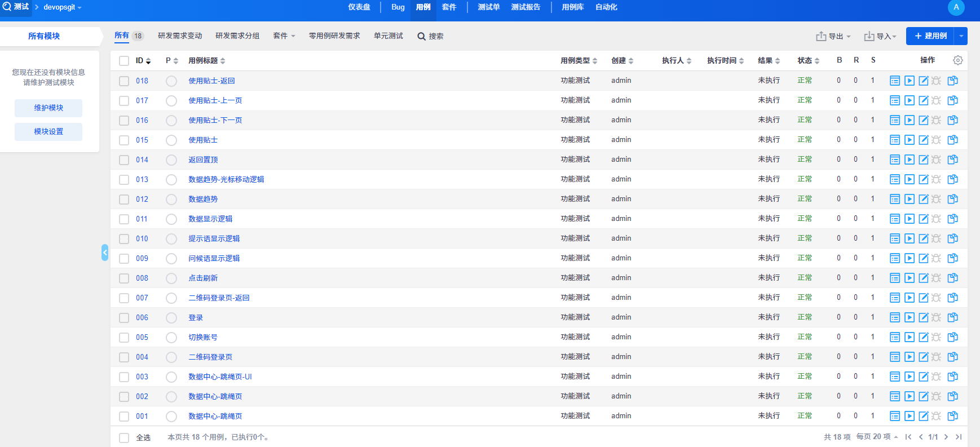Click the copy icon for case 009
Viewport: 980px width, 447px height.
pos(952,258)
